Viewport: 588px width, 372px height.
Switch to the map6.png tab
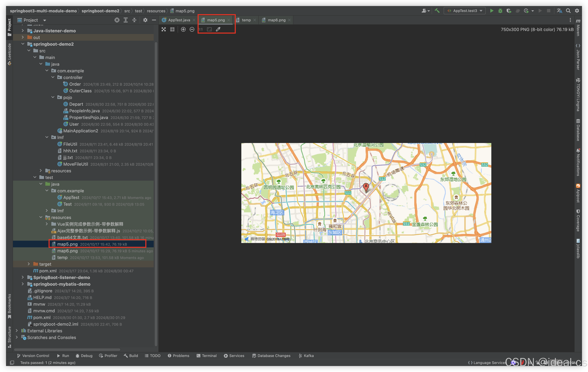tap(276, 20)
